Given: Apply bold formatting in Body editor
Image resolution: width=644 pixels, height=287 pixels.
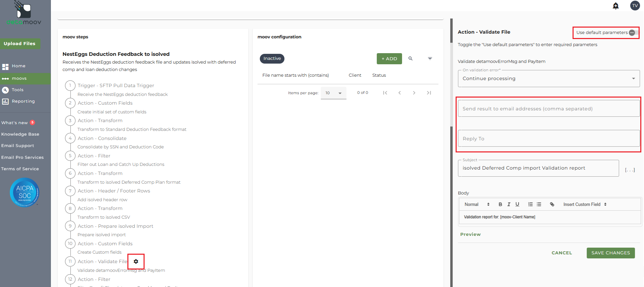Looking at the screenshot, I should click(500, 204).
